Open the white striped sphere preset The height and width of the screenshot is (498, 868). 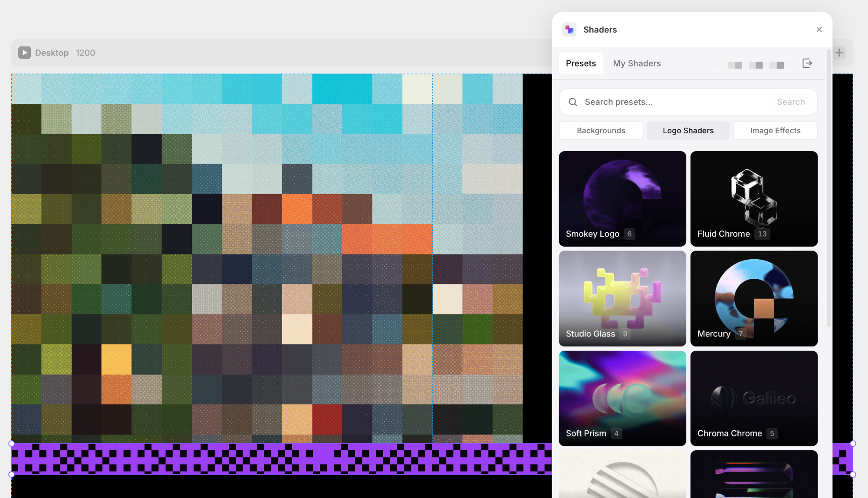point(622,474)
